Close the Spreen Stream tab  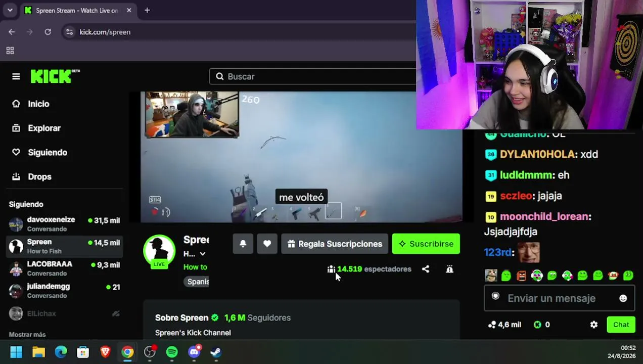[129, 10]
